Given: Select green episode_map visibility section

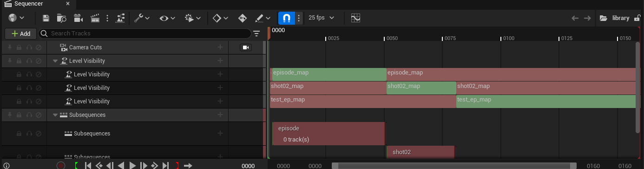Looking at the screenshot, I should (329, 74).
